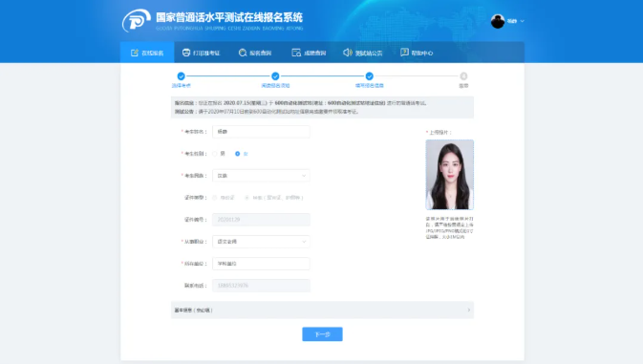Screen dimensions: 643x364
Task: Open the 成绩查询 tab
Action: 309,53
